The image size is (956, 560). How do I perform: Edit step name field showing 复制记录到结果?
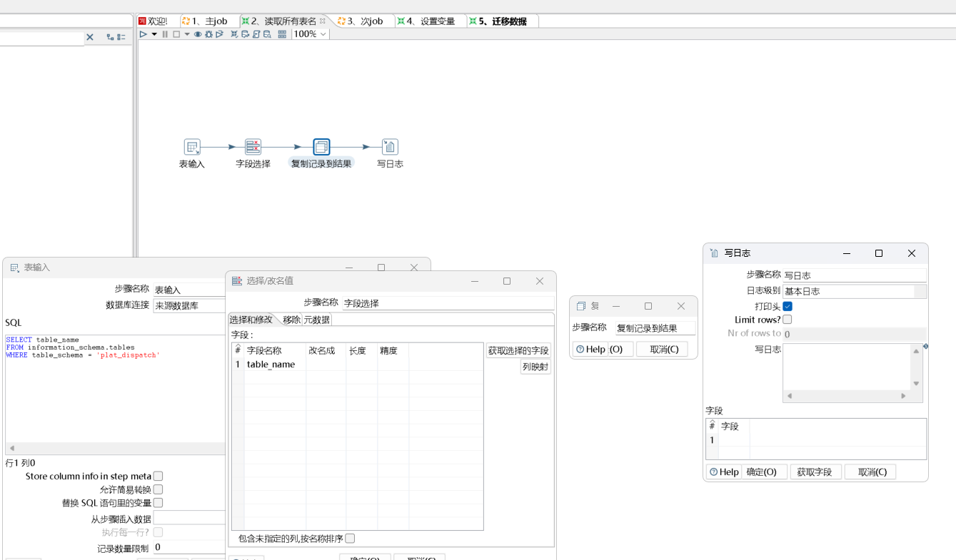coord(655,328)
